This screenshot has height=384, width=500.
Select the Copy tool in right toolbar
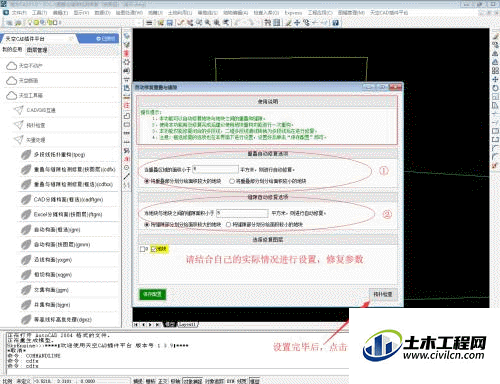click(495, 45)
